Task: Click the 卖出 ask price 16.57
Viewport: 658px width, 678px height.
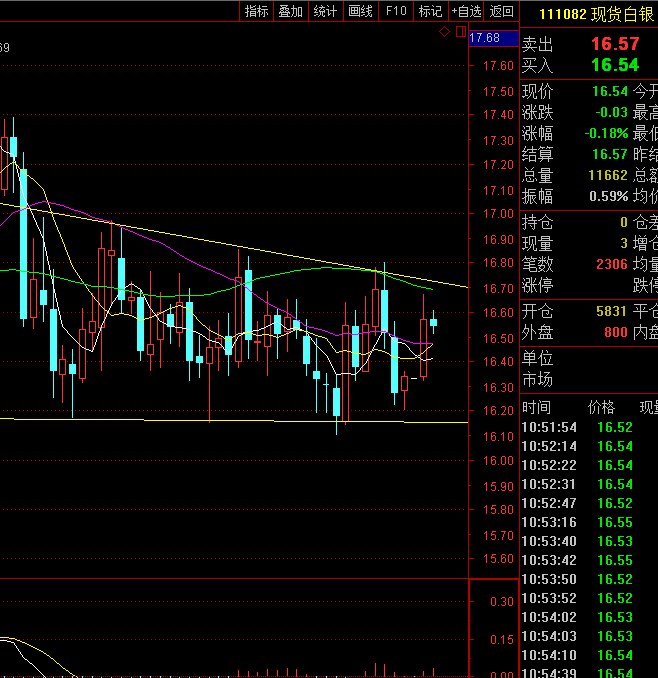Action: click(614, 44)
